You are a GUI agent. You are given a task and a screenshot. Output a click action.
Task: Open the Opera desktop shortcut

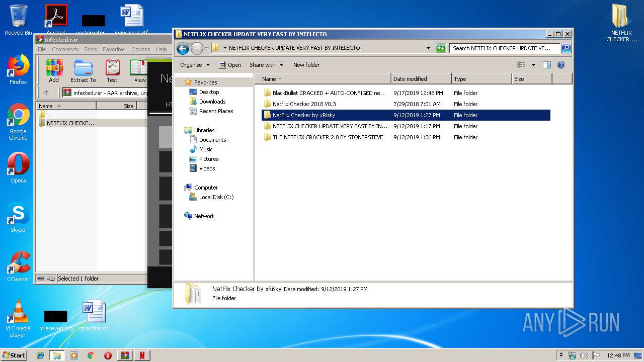tap(18, 168)
